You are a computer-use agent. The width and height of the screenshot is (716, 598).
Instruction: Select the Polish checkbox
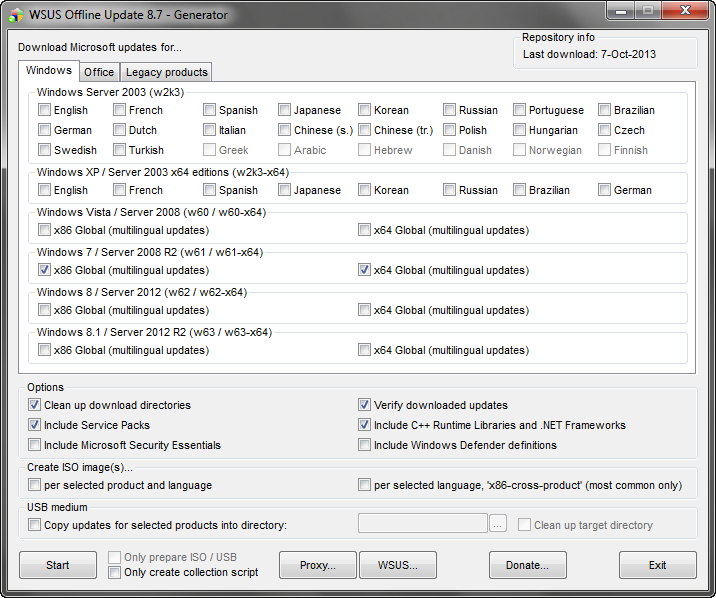click(x=449, y=130)
